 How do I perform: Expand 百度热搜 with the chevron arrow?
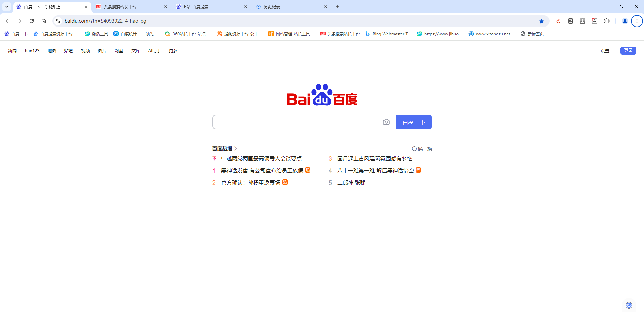click(x=236, y=148)
